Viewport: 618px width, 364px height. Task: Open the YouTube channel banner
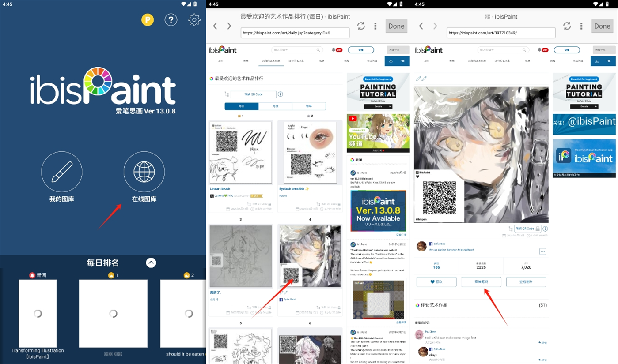pyautogui.click(x=378, y=133)
